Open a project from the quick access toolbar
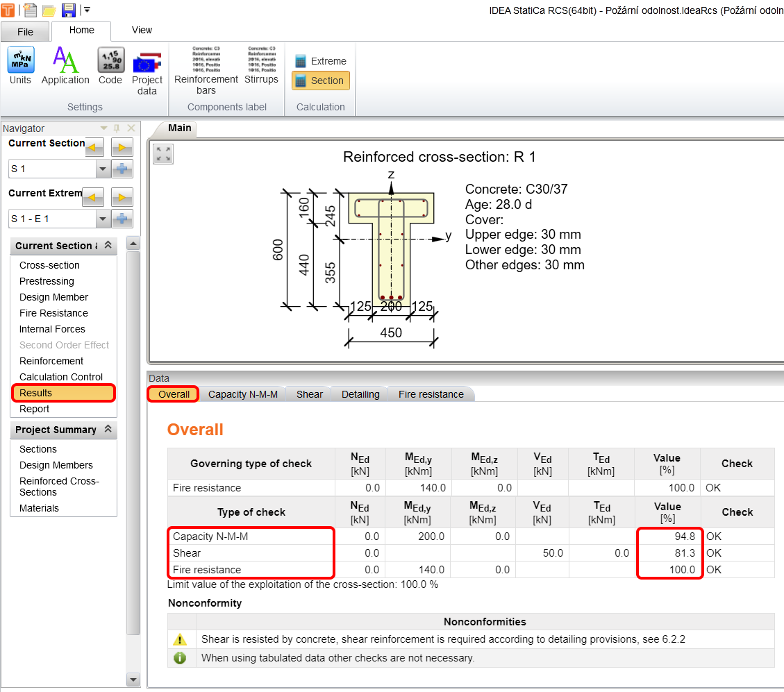 pyautogui.click(x=48, y=10)
